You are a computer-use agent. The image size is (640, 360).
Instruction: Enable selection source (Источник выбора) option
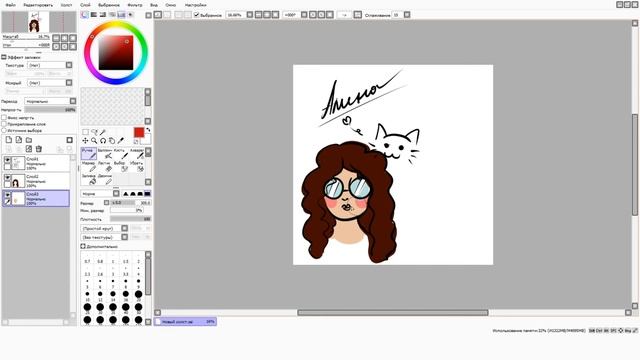[4, 130]
